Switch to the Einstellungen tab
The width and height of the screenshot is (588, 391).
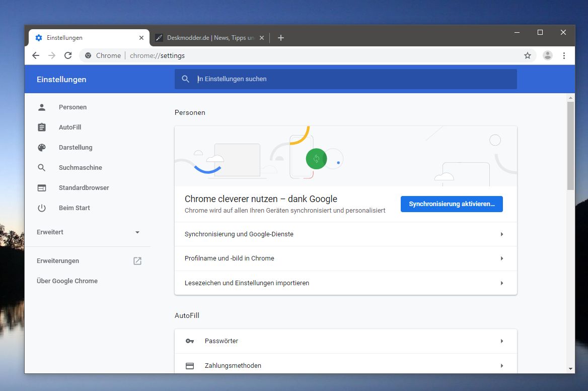point(89,37)
